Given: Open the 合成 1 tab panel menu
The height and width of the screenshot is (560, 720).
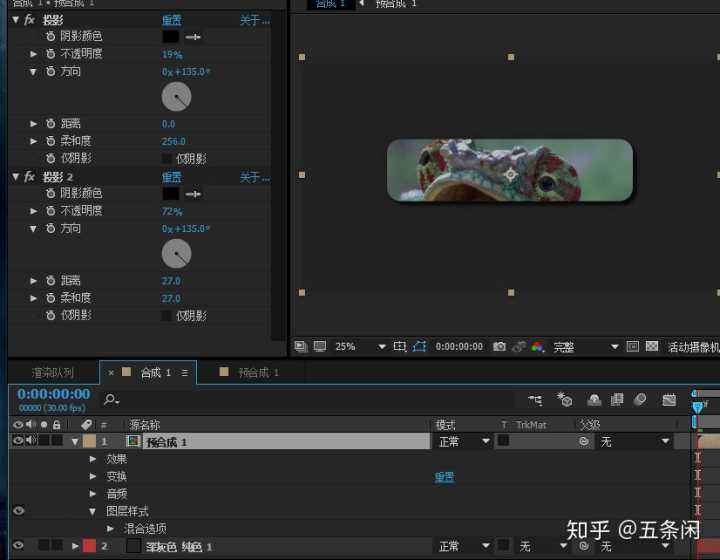Looking at the screenshot, I should pyautogui.click(x=185, y=373).
